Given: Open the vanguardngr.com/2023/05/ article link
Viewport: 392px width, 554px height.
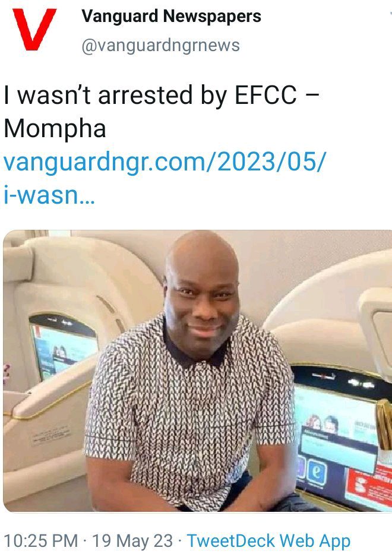Looking at the screenshot, I should coord(165,163).
